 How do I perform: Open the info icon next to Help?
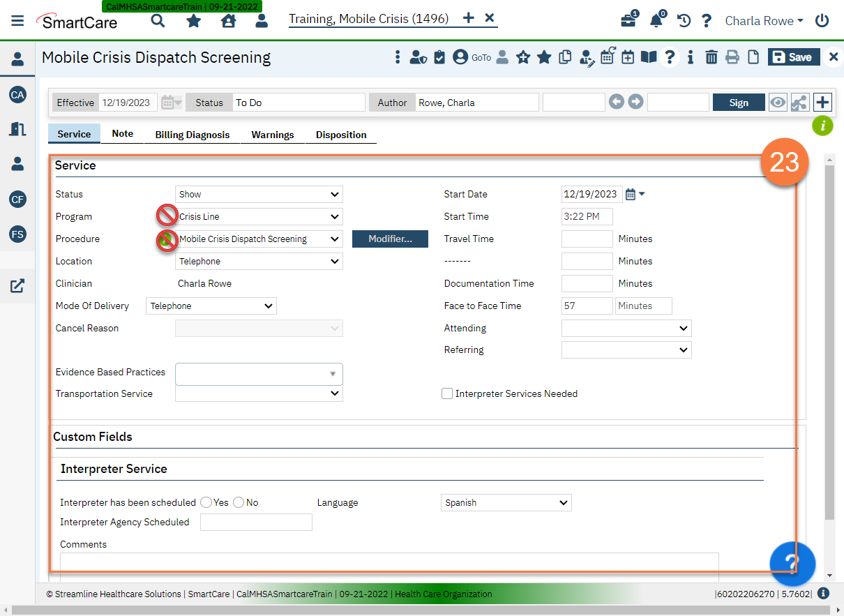point(690,57)
